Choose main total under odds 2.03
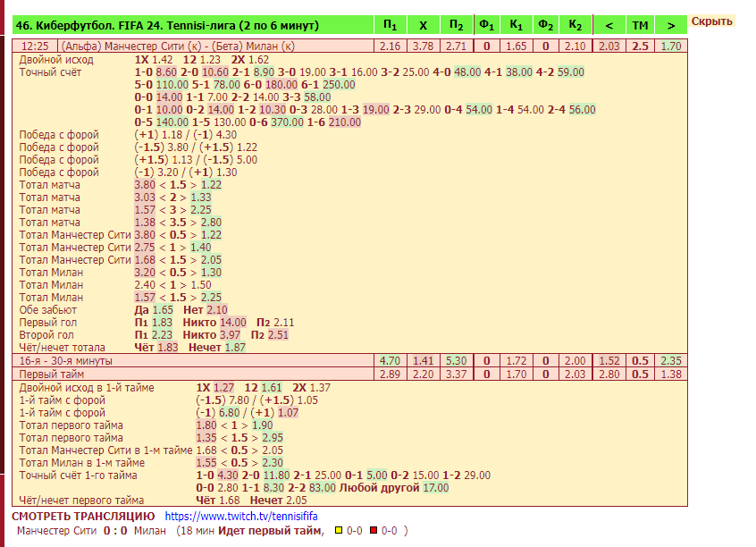Screen dimensions: 756x547 click(609, 46)
